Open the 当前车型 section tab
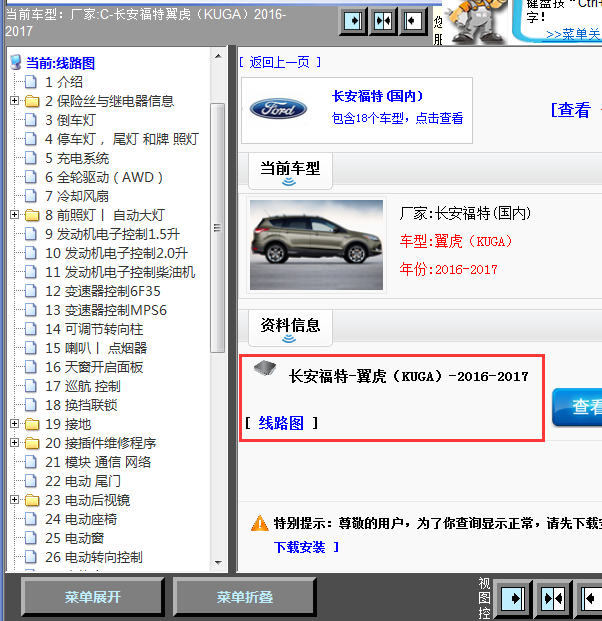The width and height of the screenshot is (602, 621). [290, 171]
